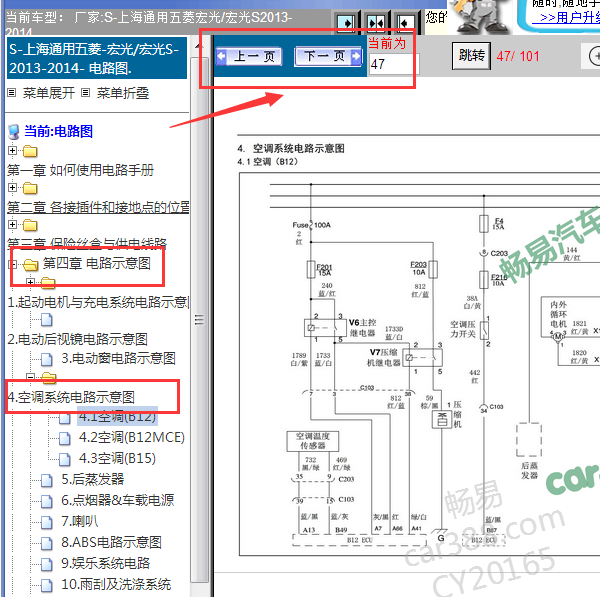Click the document icon beside 8.ABS电路示意图

pyautogui.click(x=47, y=543)
